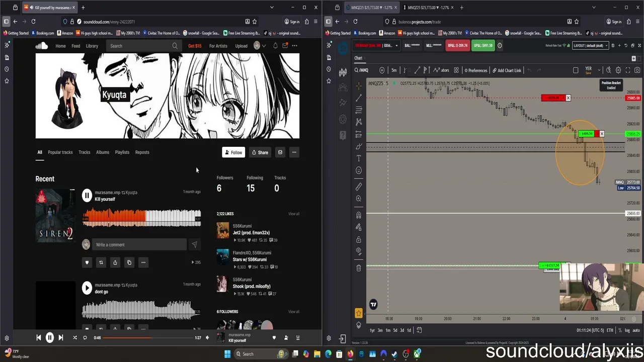Pause playback in bottom player bar
The width and height of the screenshot is (644, 362).
click(50, 338)
